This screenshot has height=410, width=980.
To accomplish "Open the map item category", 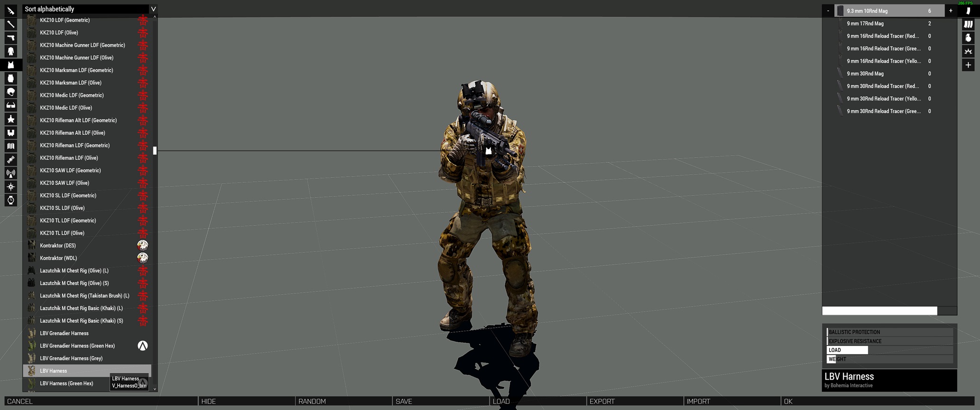I will click(x=10, y=146).
